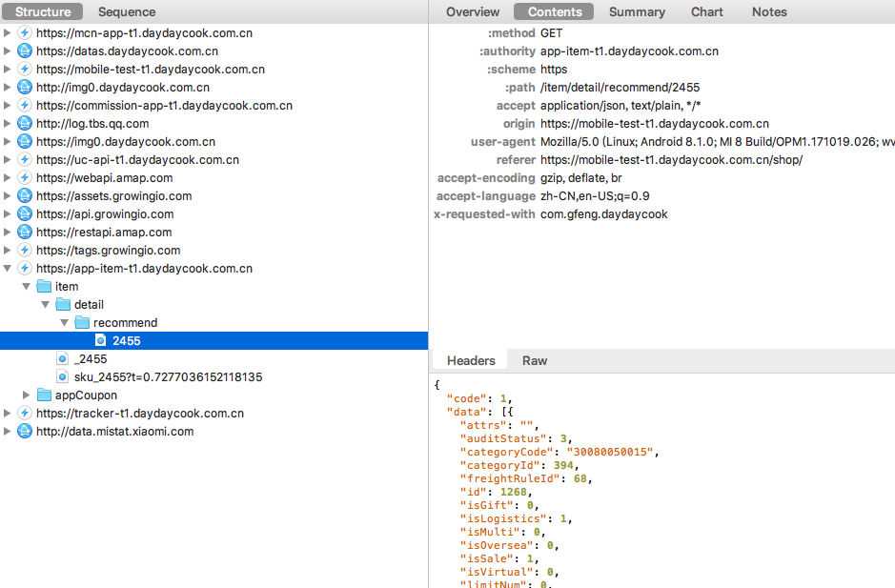Collapse the detail folder

[45, 305]
